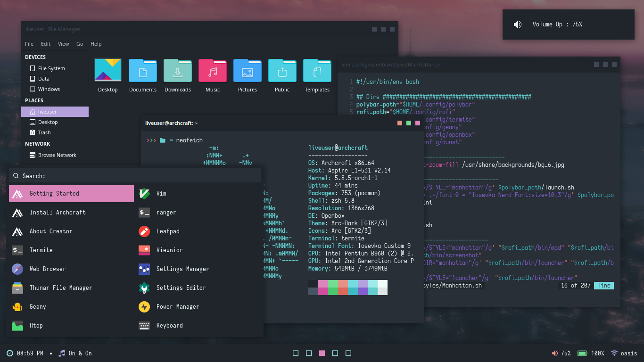This screenshot has width=644, height=362.
Task: Click the battery indicator at 100%
Action: tap(591, 353)
